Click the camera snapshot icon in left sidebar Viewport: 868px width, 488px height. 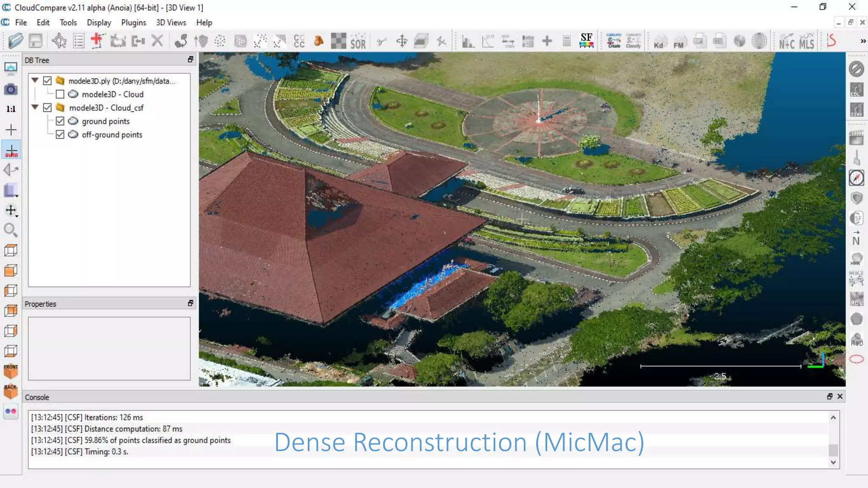pos(11,89)
